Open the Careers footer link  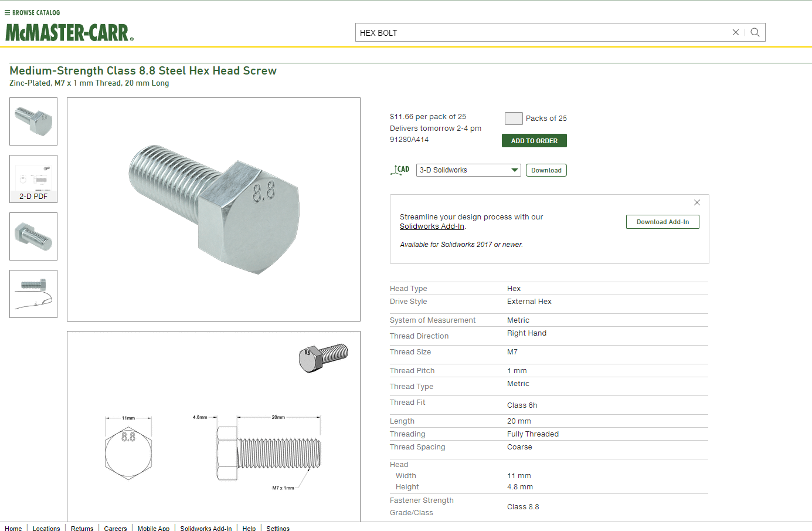(x=115, y=528)
